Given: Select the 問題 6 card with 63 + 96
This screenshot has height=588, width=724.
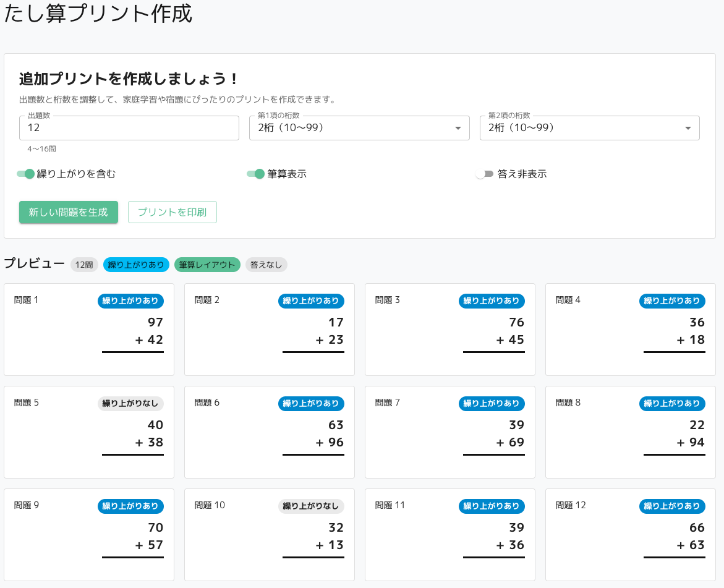Looking at the screenshot, I should click(270, 432).
